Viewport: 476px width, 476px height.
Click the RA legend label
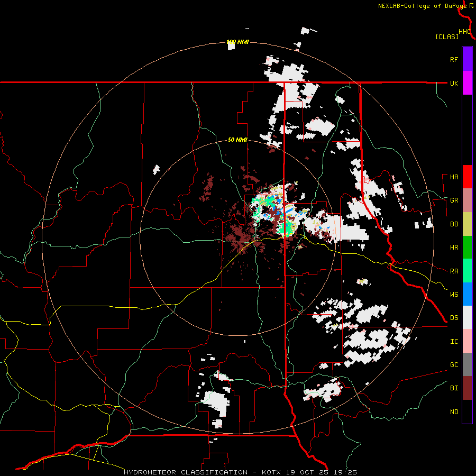click(x=454, y=271)
